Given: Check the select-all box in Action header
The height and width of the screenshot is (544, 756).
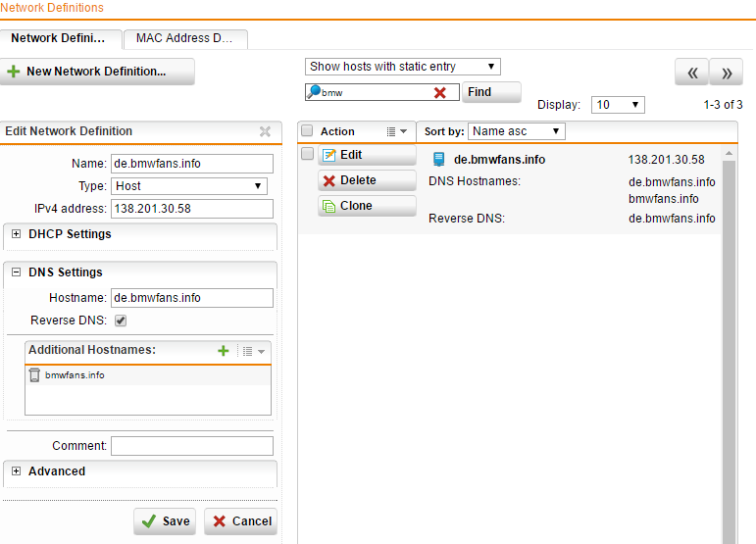Looking at the screenshot, I should pyautogui.click(x=307, y=131).
